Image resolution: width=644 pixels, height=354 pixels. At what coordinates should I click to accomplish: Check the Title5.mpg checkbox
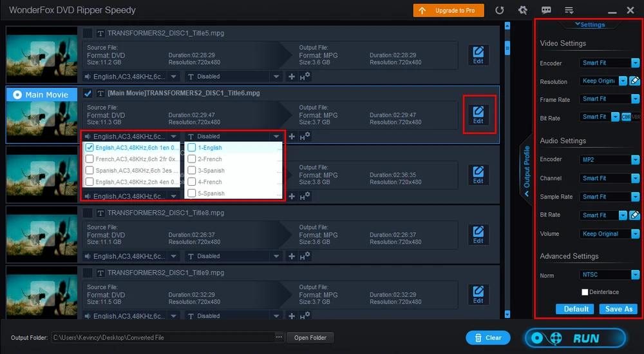click(x=88, y=34)
